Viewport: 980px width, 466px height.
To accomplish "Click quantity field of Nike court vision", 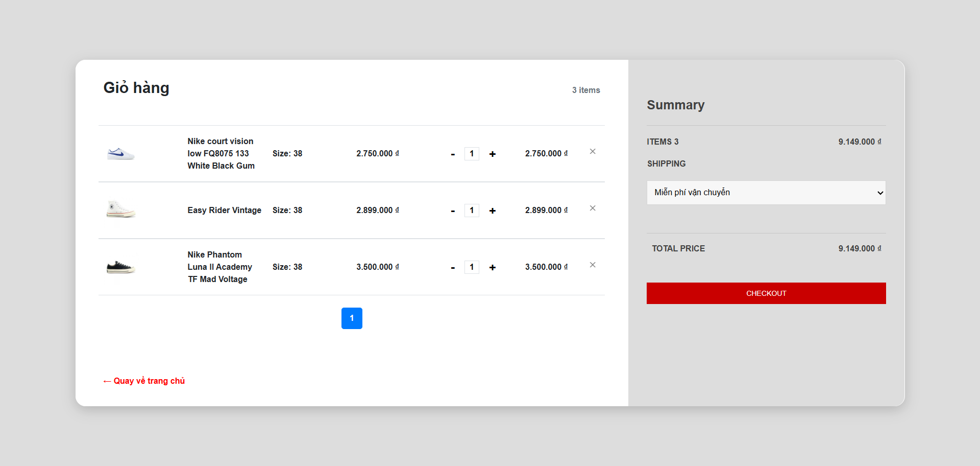I will [472, 153].
